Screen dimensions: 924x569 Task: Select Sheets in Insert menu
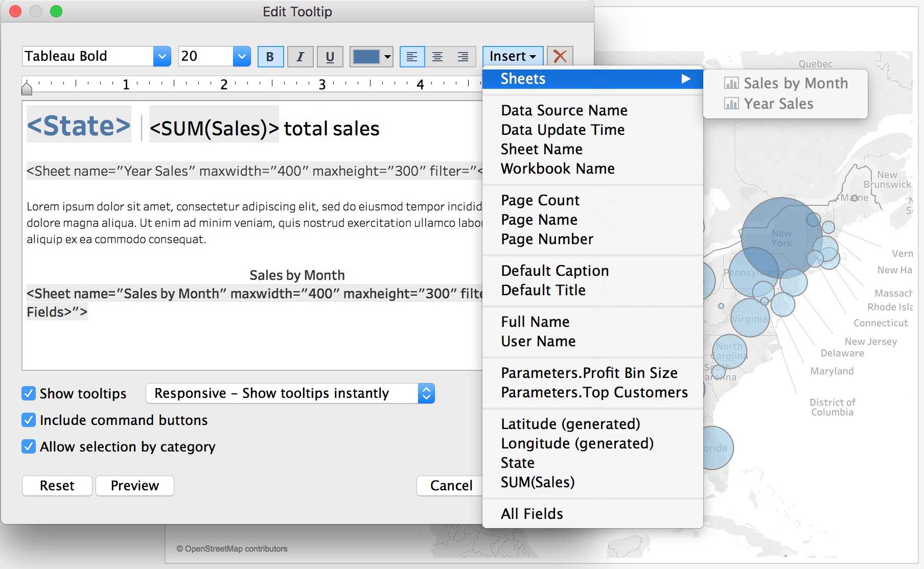(x=593, y=79)
